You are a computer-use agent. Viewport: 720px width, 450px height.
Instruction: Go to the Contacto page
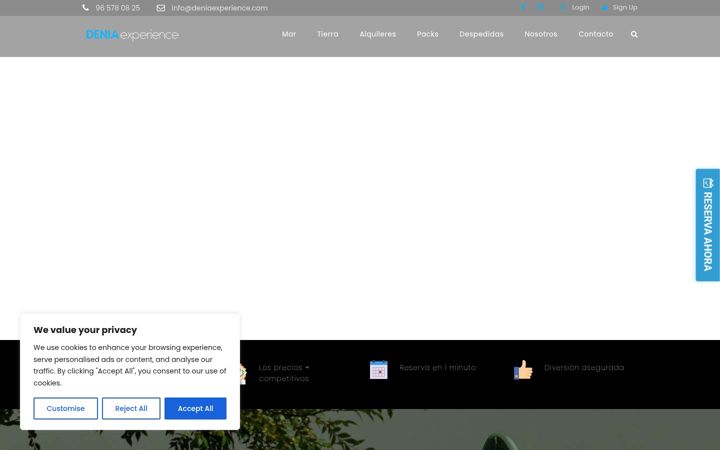point(596,34)
